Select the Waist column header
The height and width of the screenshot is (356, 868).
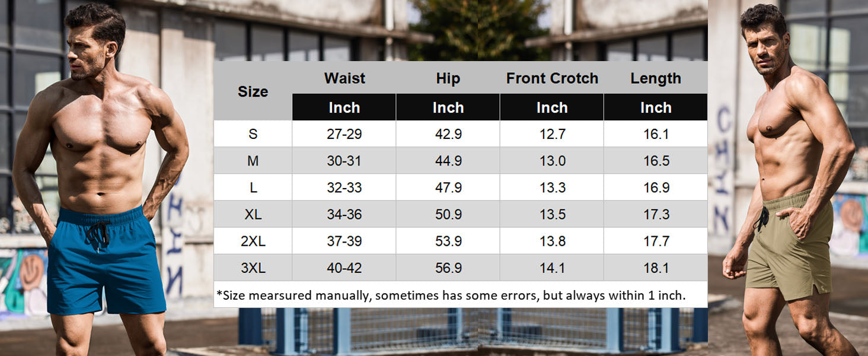(344, 78)
